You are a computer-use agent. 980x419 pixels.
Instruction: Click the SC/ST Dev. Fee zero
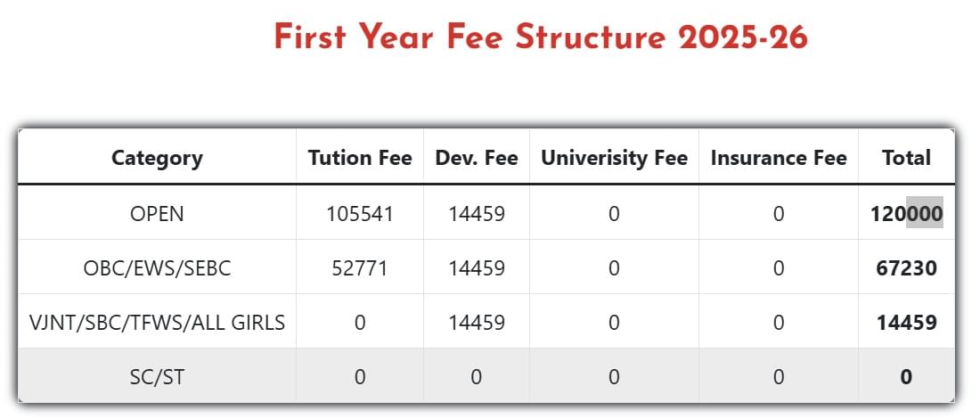tap(477, 376)
